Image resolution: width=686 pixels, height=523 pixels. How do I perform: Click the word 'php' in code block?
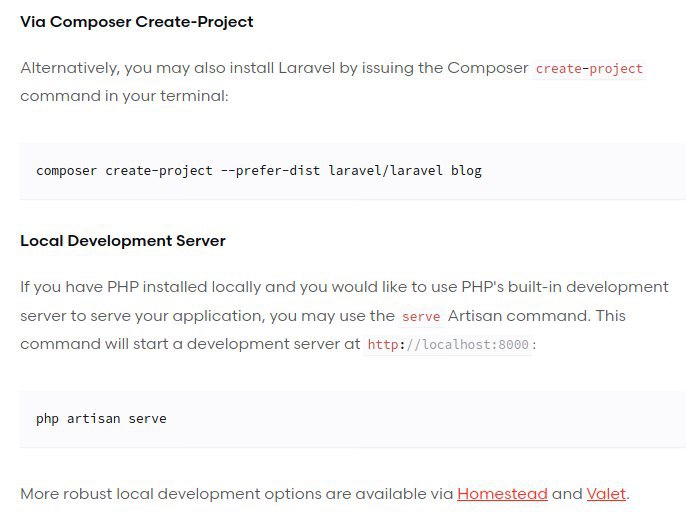[x=47, y=419]
